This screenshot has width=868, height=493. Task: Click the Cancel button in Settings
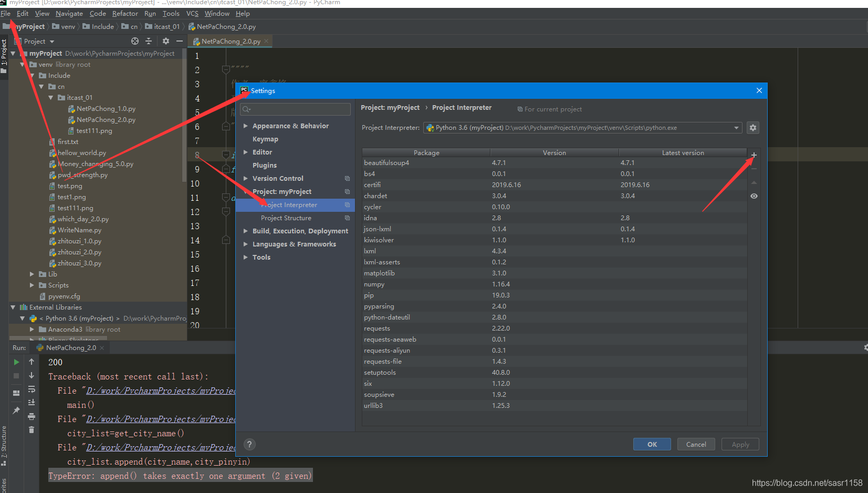(696, 444)
